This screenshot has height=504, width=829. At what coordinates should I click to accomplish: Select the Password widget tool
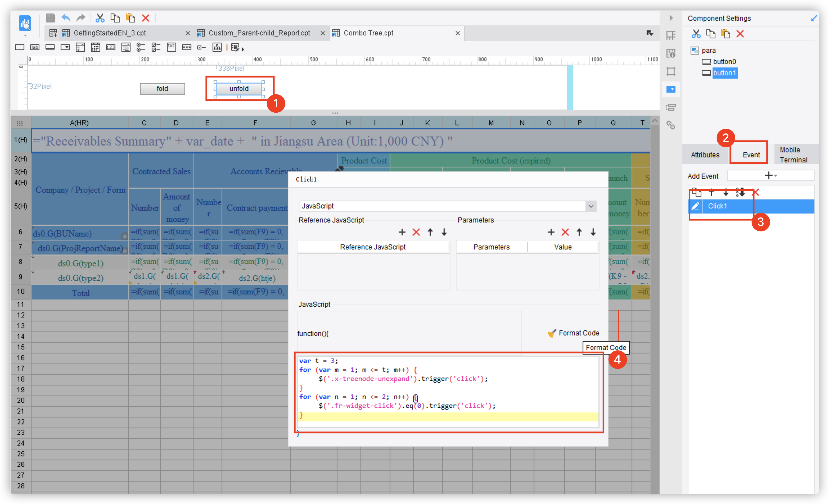[187, 47]
